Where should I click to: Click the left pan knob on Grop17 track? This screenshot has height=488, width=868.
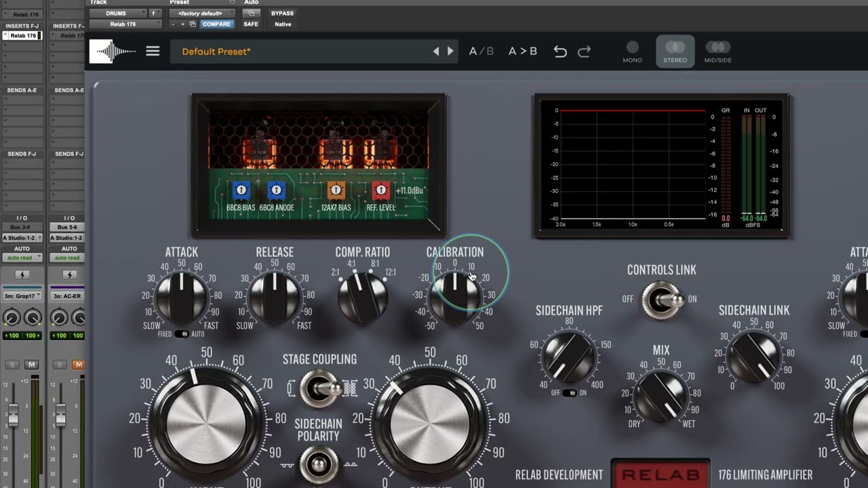(x=12, y=317)
